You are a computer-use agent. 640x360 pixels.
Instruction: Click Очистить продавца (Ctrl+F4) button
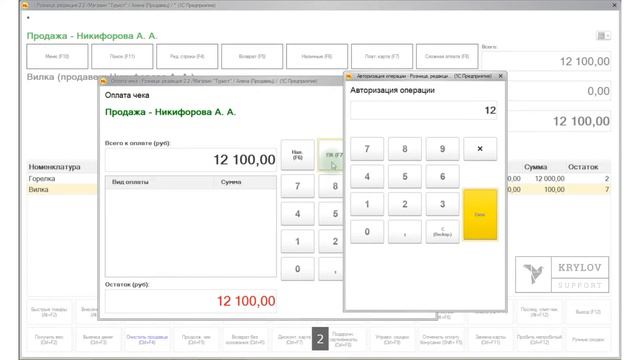click(147, 340)
